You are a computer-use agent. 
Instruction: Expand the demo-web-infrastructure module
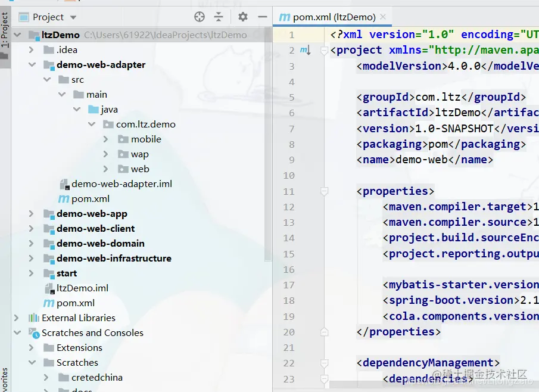[x=32, y=258]
